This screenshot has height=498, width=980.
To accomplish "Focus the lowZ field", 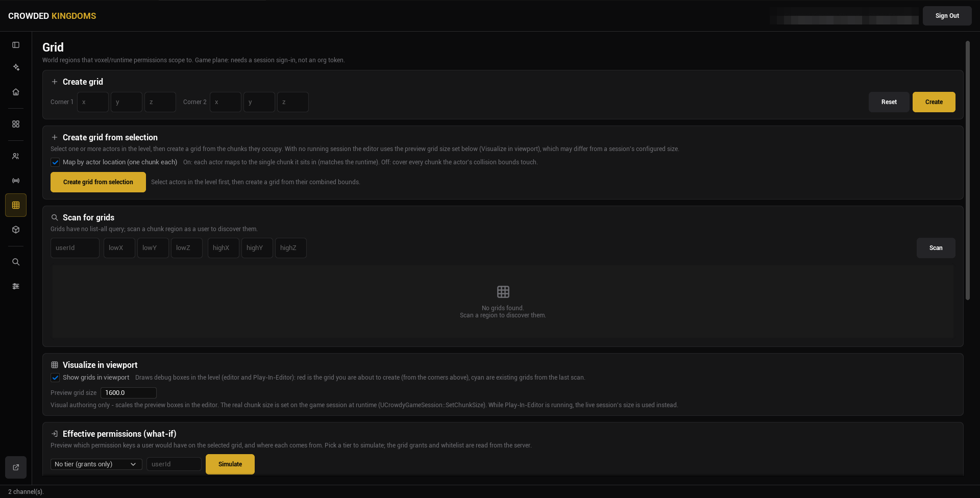I will (187, 248).
